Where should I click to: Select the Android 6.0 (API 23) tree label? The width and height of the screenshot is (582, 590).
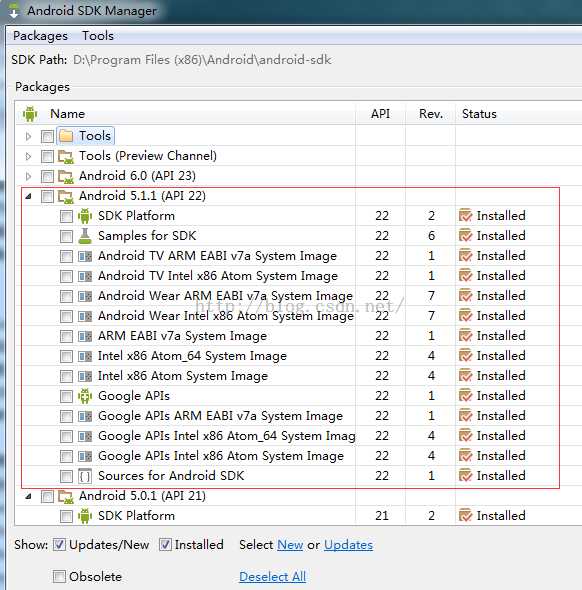click(x=137, y=176)
